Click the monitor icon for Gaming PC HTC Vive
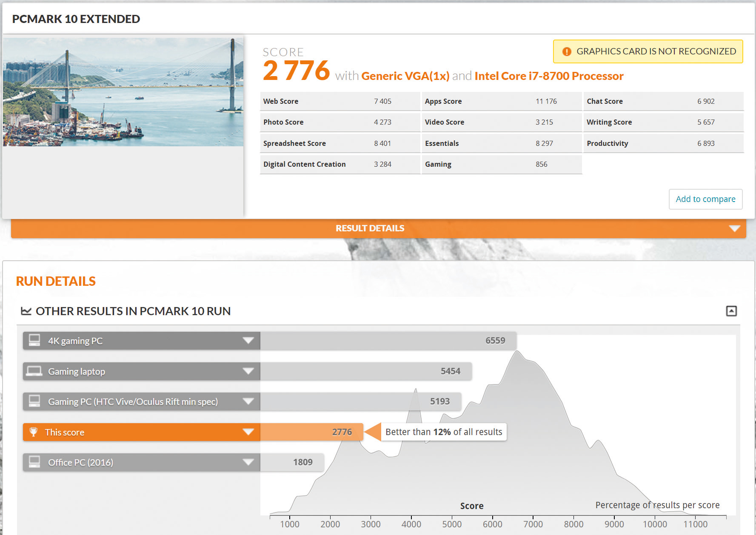 (x=34, y=401)
